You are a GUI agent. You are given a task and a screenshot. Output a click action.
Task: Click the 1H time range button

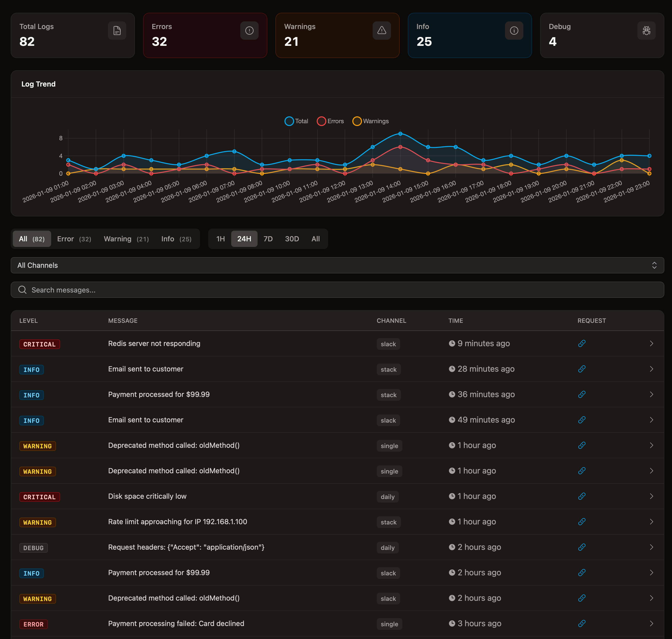coord(220,239)
